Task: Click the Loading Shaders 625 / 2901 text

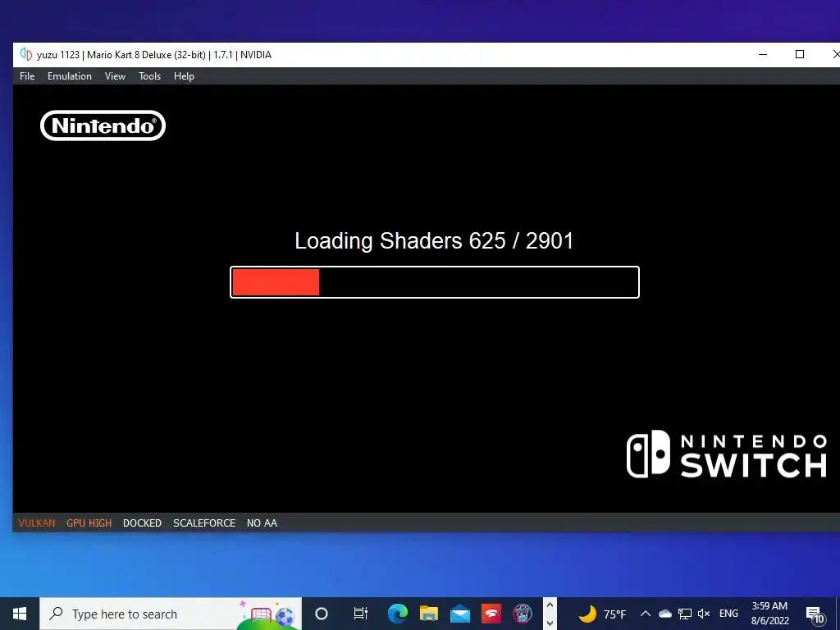Action: 434,241
